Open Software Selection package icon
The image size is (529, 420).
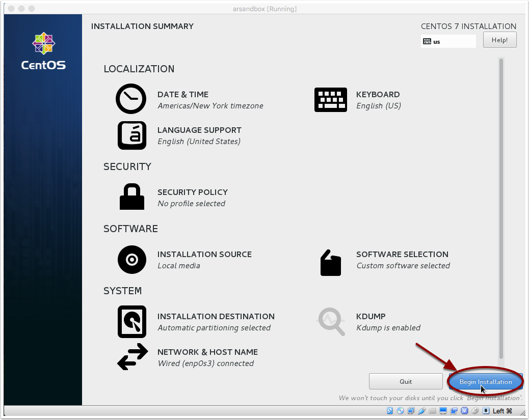click(x=331, y=263)
